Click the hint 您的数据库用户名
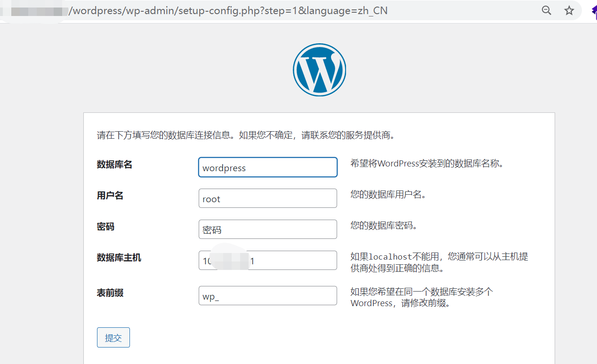This screenshot has height=364, width=597. pos(388,195)
